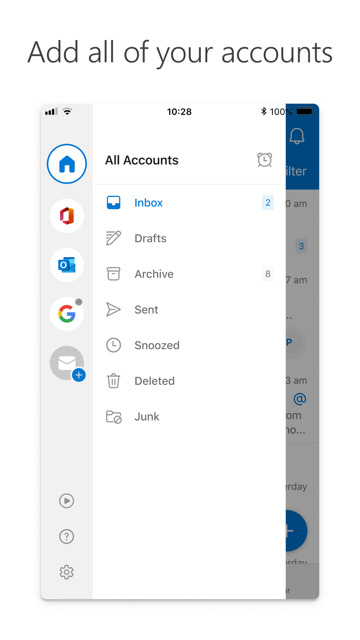This screenshot has height=640, width=360.
Task: Open the Junk folder
Action: 189,417
